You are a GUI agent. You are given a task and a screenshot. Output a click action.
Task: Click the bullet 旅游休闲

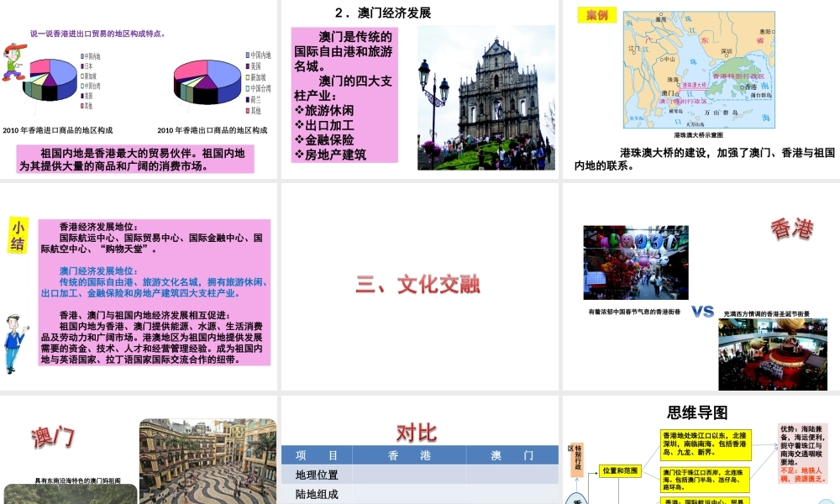click(324, 110)
